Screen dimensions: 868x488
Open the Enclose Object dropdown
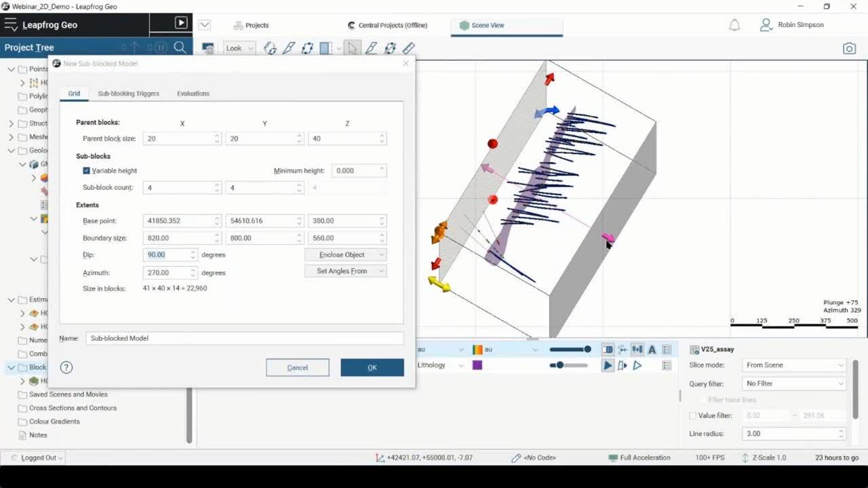point(345,255)
